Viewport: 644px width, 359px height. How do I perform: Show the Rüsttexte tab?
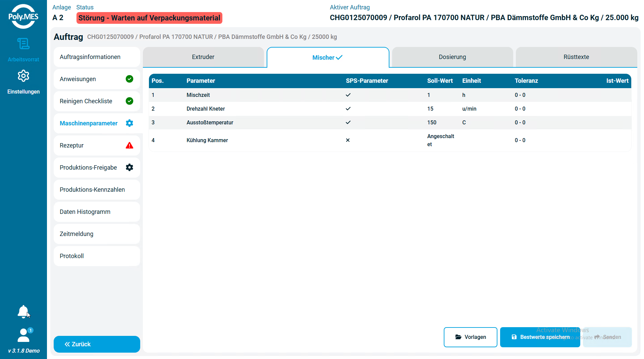[576, 57]
